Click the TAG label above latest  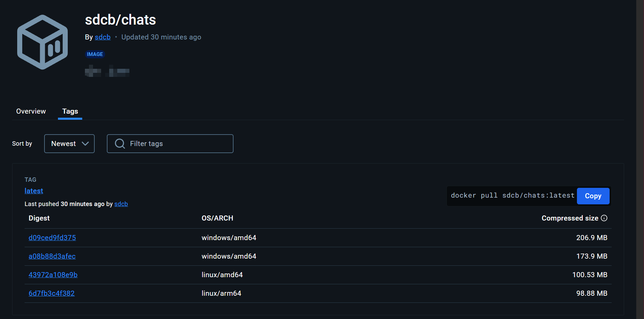point(30,180)
